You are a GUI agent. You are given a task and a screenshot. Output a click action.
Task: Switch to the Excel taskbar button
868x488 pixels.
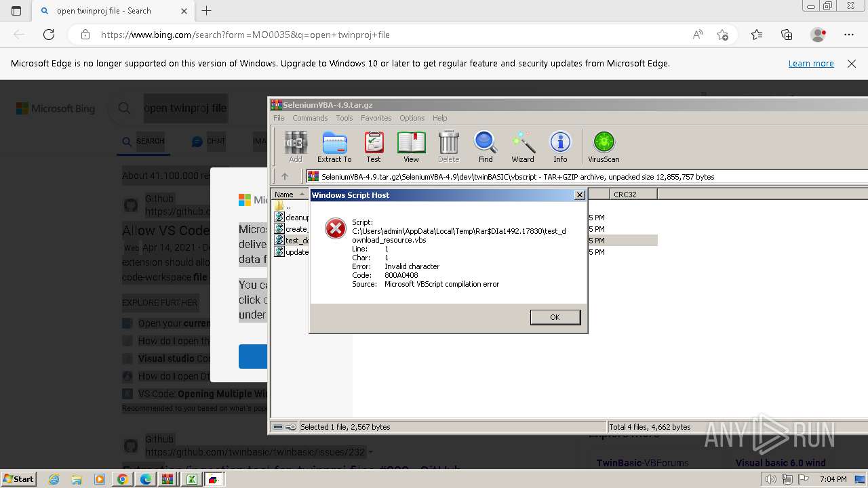click(x=191, y=479)
